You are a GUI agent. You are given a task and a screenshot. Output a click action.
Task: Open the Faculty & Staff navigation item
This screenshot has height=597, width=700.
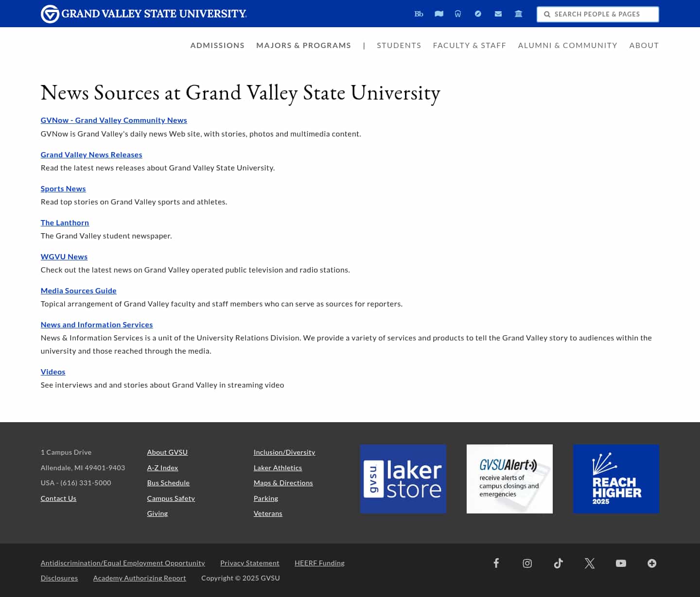click(x=469, y=45)
